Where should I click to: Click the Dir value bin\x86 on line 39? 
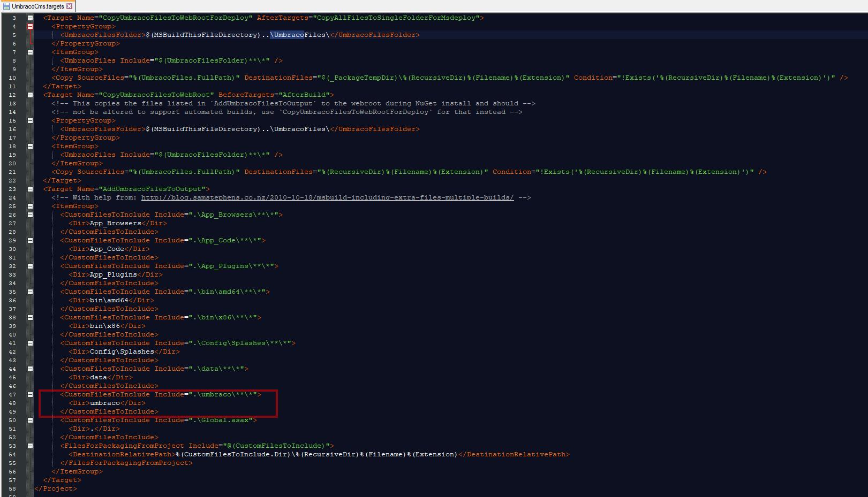click(105, 326)
